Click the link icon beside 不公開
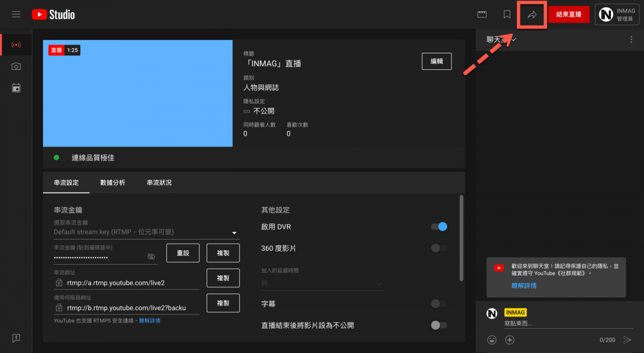This screenshot has width=644, height=353. pos(247,112)
